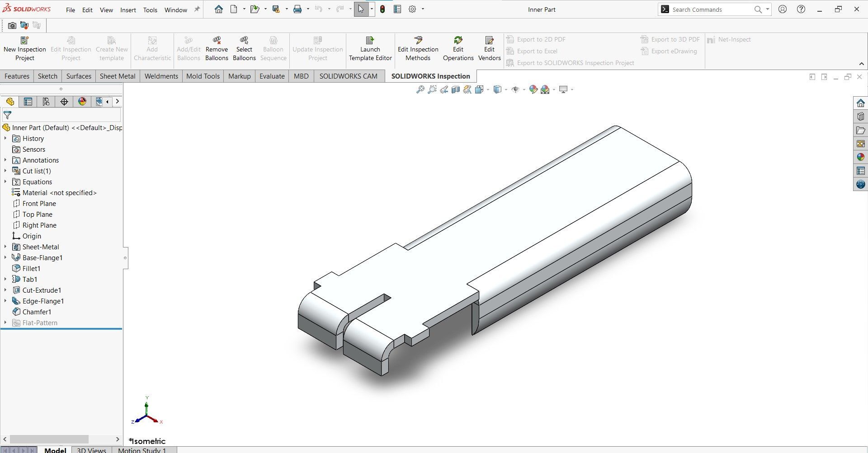Click Zoom to Fit in heads-up toolbar
This screenshot has width=868, height=453.
pyautogui.click(x=420, y=89)
